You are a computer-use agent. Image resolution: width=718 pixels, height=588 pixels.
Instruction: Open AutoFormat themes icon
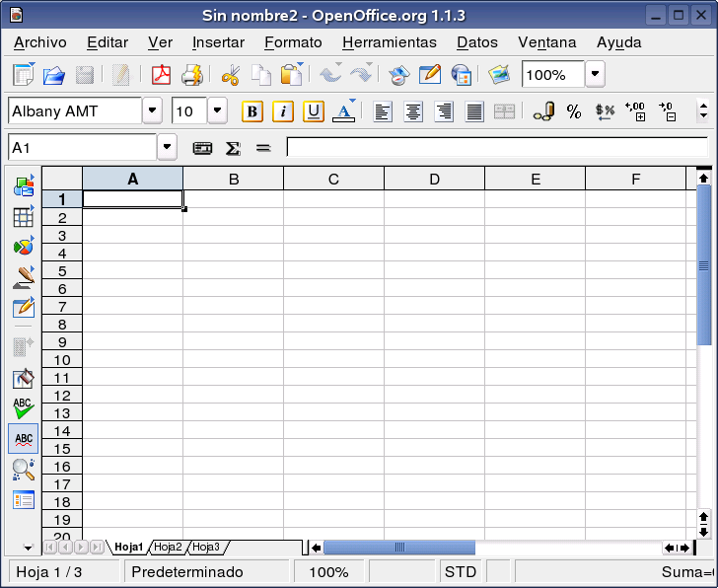coord(24,379)
